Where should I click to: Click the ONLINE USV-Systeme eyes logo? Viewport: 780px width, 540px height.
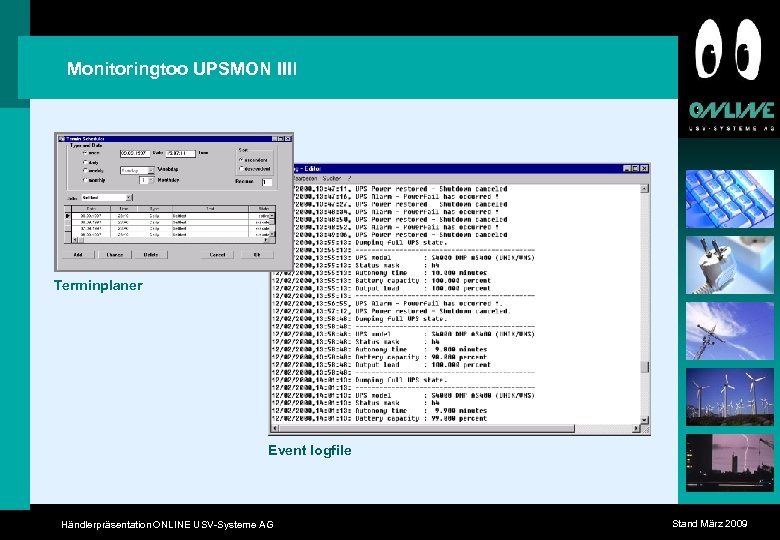pyautogui.click(x=729, y=75)
